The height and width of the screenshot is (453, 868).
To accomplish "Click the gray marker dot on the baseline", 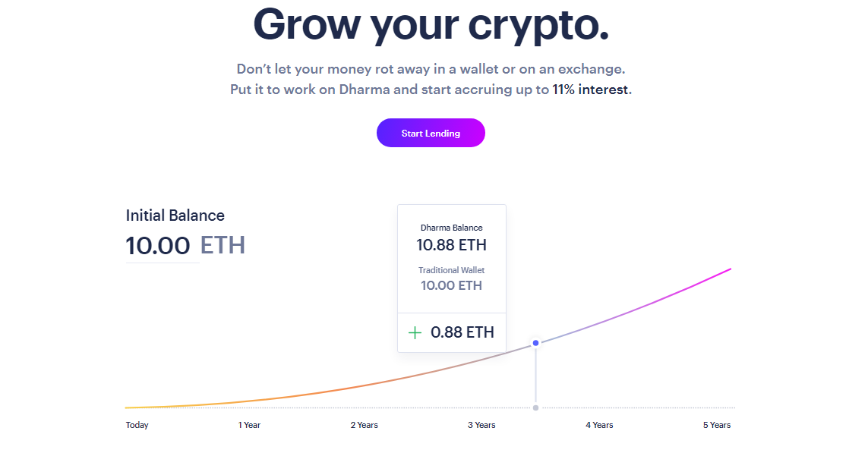I will (535, 407).
